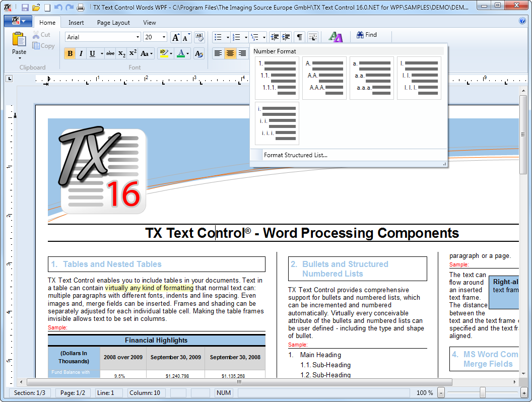This screenshot has width=532, height=402.
Task: Click the tab type selector beside the ruler
Action: 10,79
